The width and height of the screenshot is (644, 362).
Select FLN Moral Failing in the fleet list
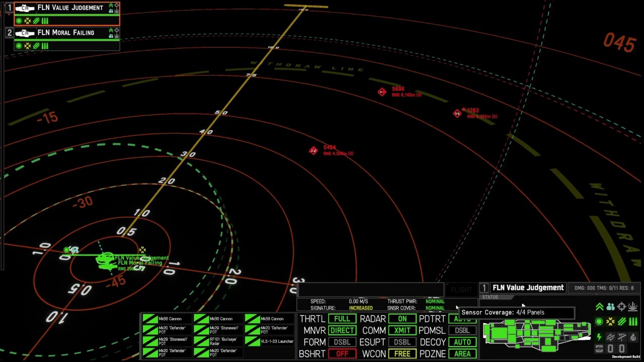[x=66, y=39]
